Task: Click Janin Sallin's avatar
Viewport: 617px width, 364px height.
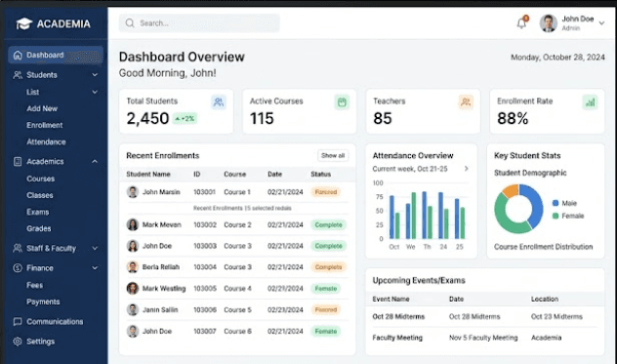Action: pyautogui.click(x=133, y=309)
